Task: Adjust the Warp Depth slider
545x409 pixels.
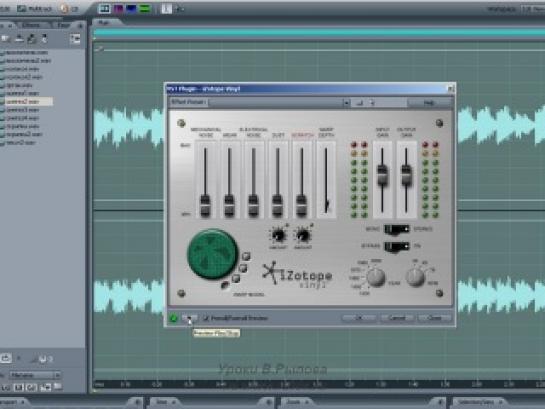Action: pyautogui.click(x=326, y=205)
